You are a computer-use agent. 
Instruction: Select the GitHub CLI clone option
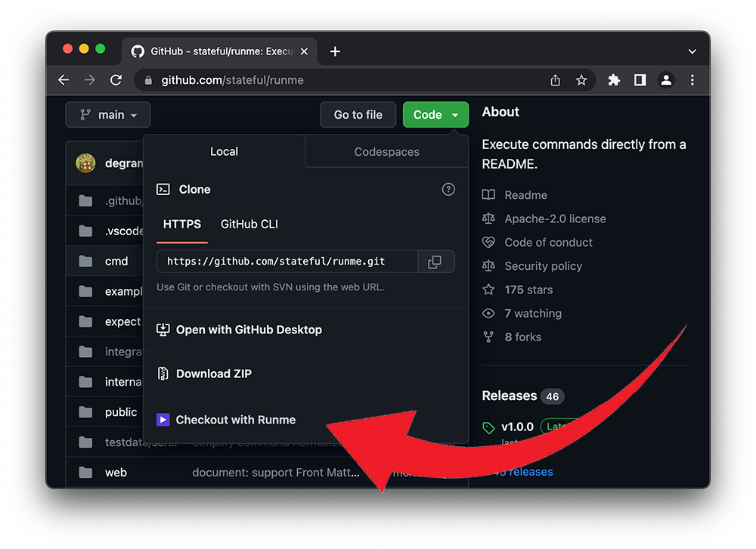point(249,225)
